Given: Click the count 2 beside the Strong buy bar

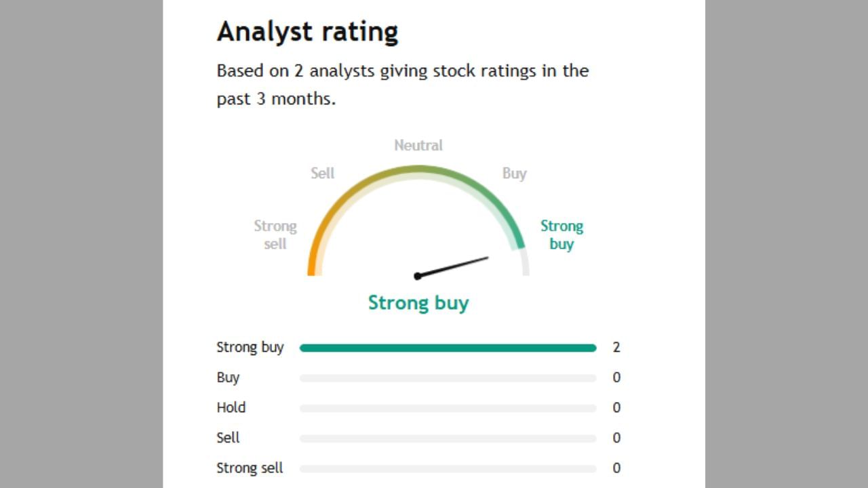Looking at the screenshot, I should pyautogui.click(x=616, y=348).
